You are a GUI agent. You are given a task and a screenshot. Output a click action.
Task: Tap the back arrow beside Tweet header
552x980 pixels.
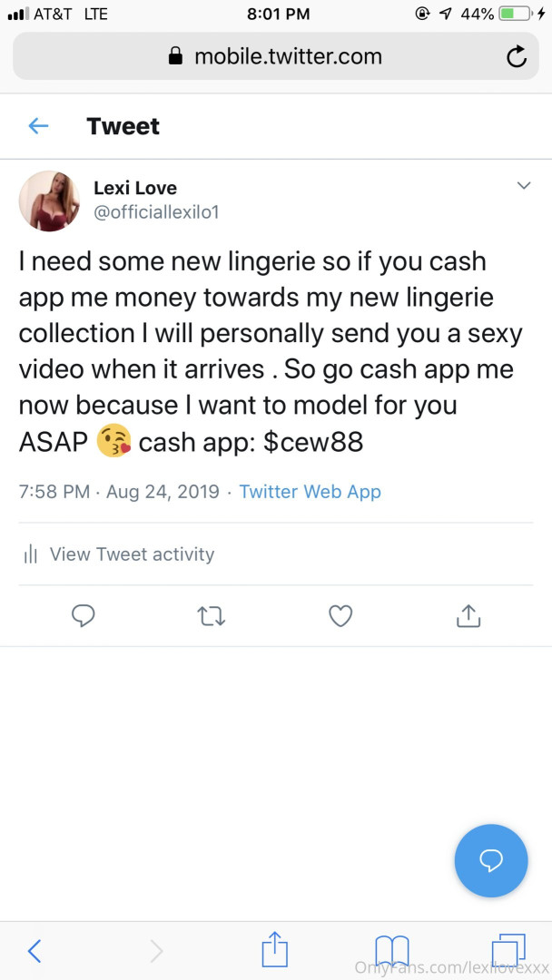pos(38,126)
